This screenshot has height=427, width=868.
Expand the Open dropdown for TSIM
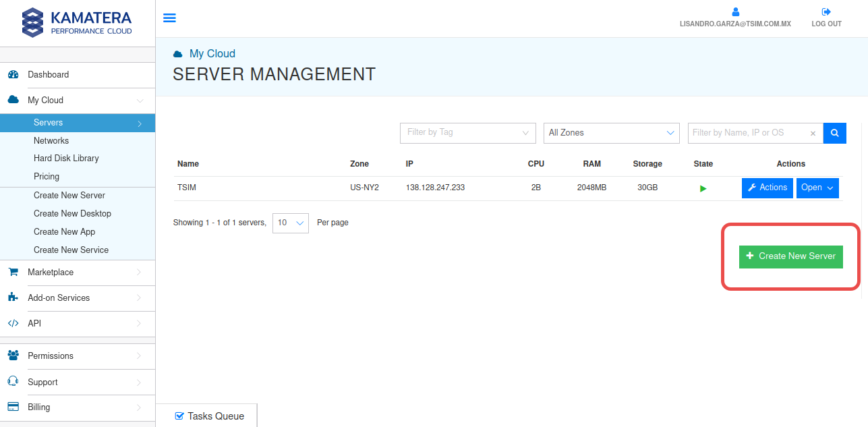click(817, 188)
